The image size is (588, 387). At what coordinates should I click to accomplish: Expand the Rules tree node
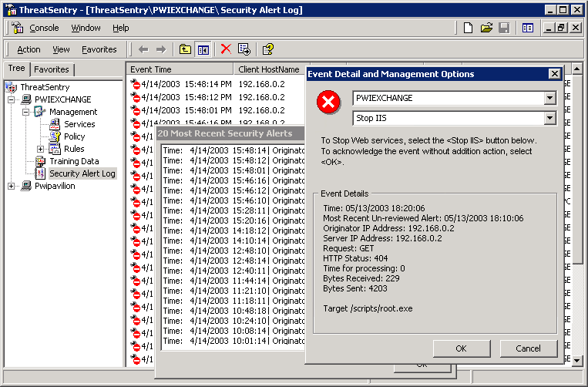(x=40, y=149)
